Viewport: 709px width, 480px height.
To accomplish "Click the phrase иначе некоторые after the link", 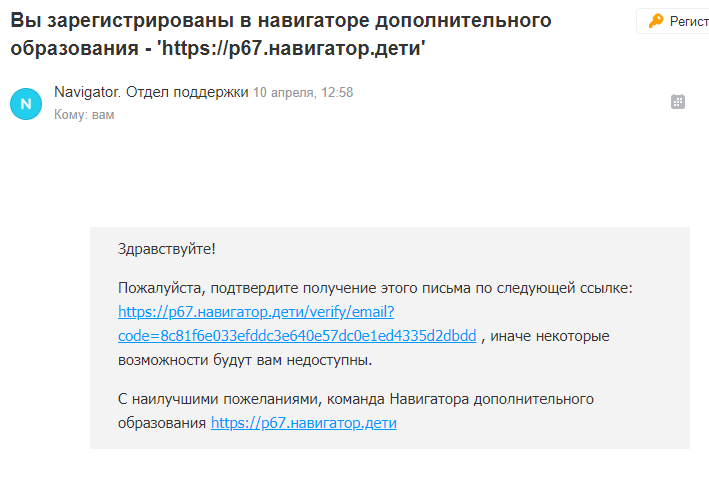I will click(x=550, y=336).
